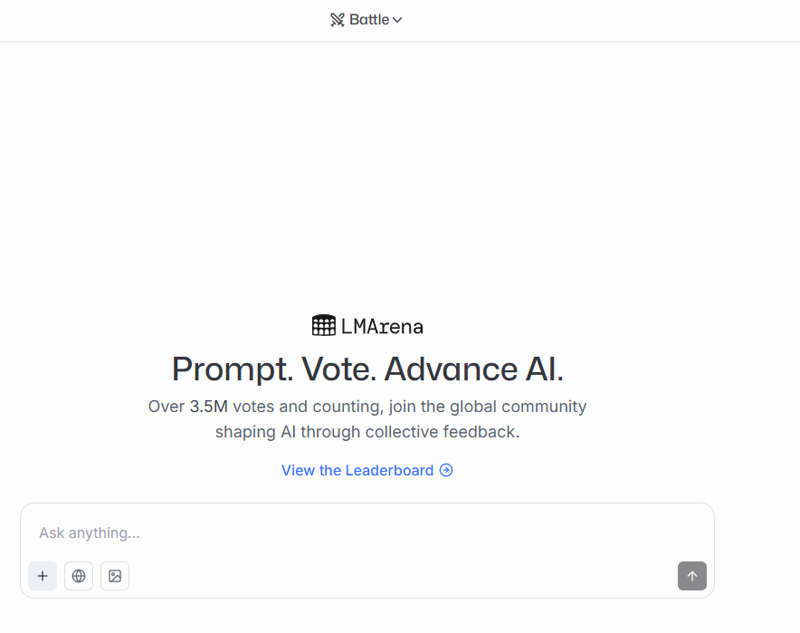Expand the Battle mode chevron

point(397,20)
